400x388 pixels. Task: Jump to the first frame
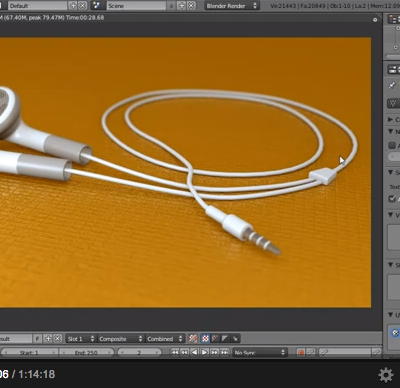coord(175,352)
